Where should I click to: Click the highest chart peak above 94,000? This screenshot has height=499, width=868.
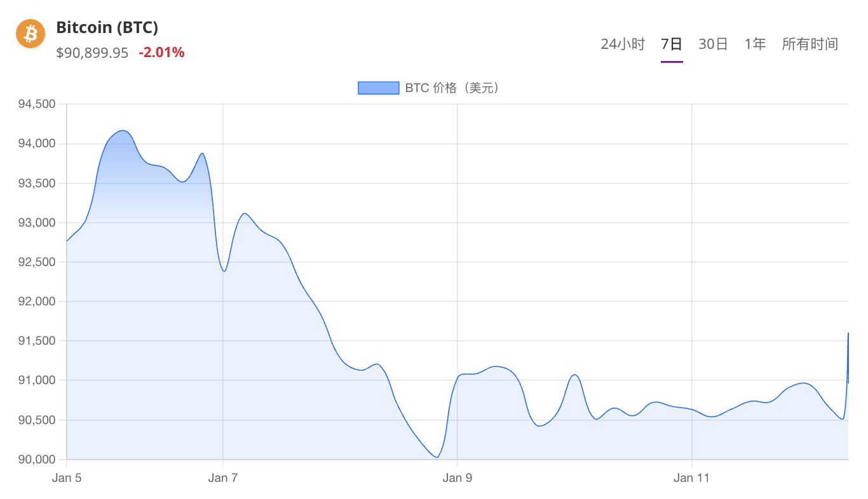[123, 131]
